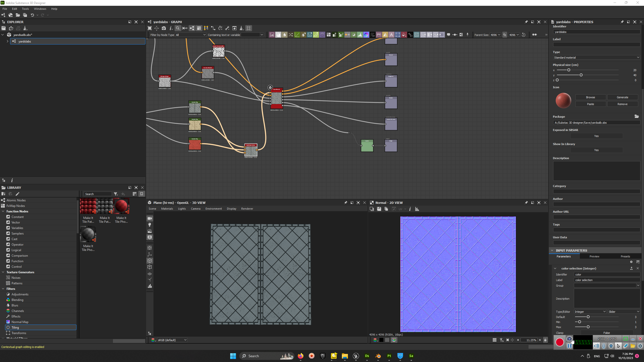Add a Blend node from graph toolbar
The width and height of the screenshot is (644, 362).
point(278,35)
